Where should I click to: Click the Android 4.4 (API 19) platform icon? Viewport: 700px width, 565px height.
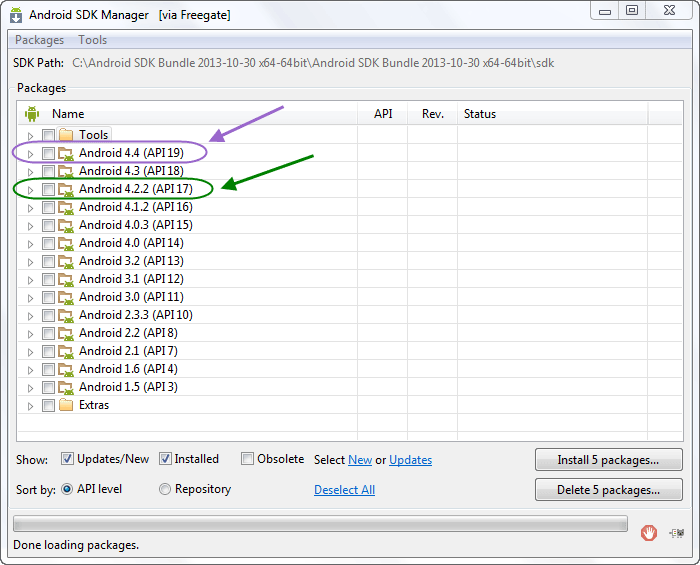tap(66, 154)
